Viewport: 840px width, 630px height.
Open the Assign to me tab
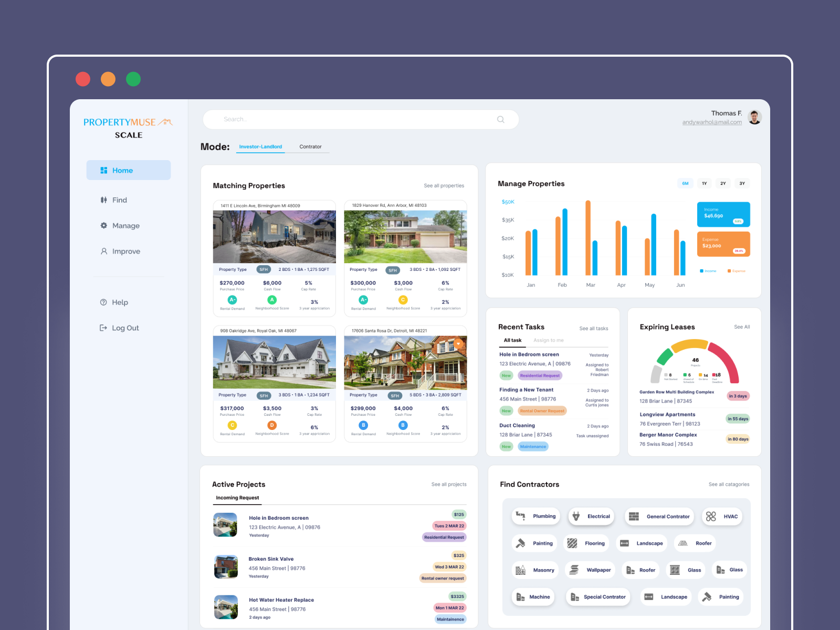click(x=549, y=340)
